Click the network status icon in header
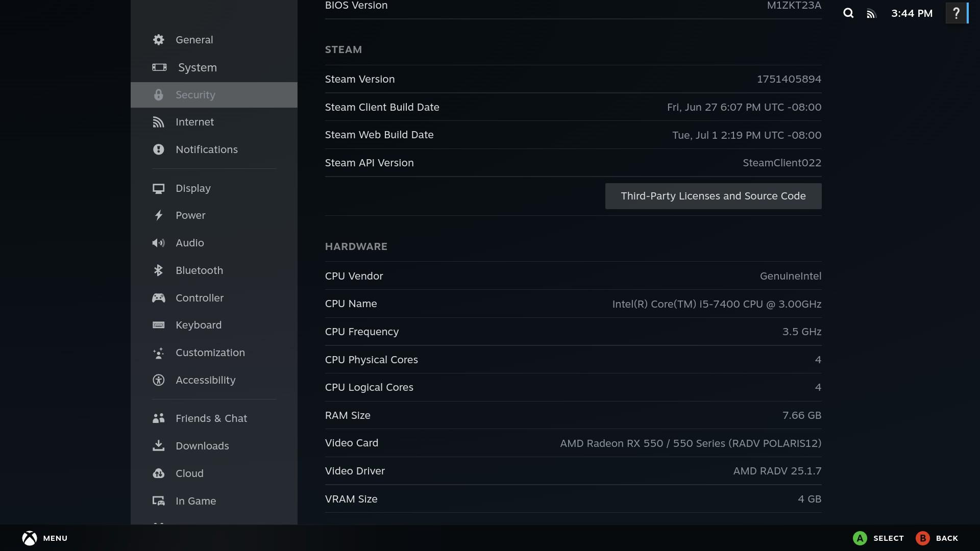 click(871, 14)
